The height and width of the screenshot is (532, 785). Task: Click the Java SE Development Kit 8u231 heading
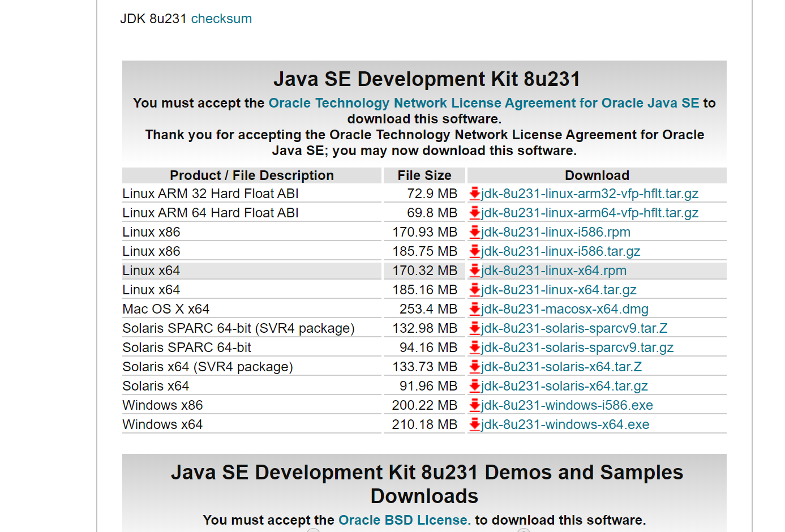pos(427,79)
